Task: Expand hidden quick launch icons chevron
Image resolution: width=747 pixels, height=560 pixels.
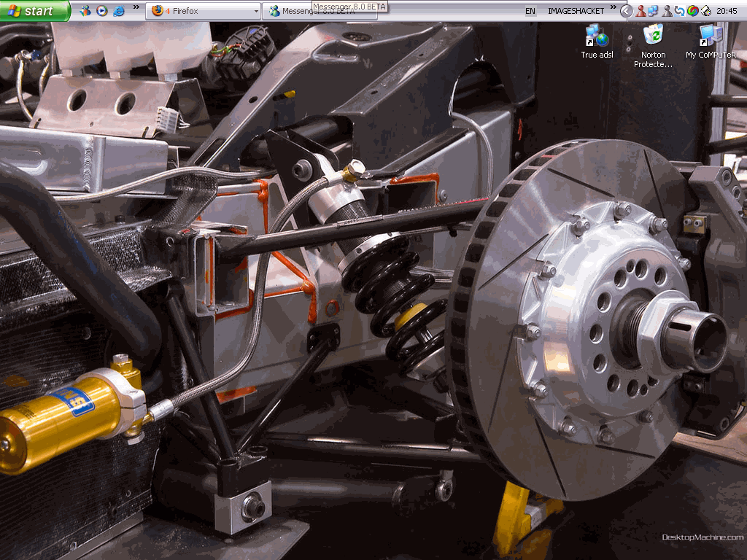Action: (136, 7)
